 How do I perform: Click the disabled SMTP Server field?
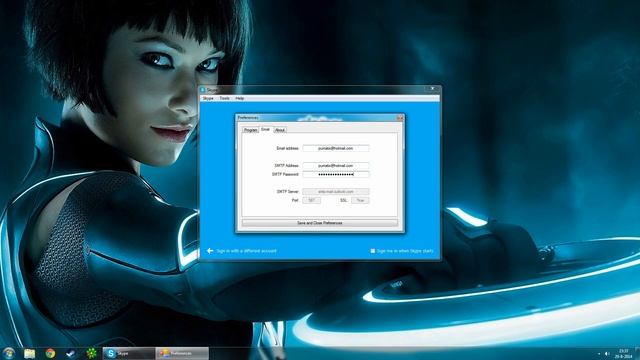point(336,191)
